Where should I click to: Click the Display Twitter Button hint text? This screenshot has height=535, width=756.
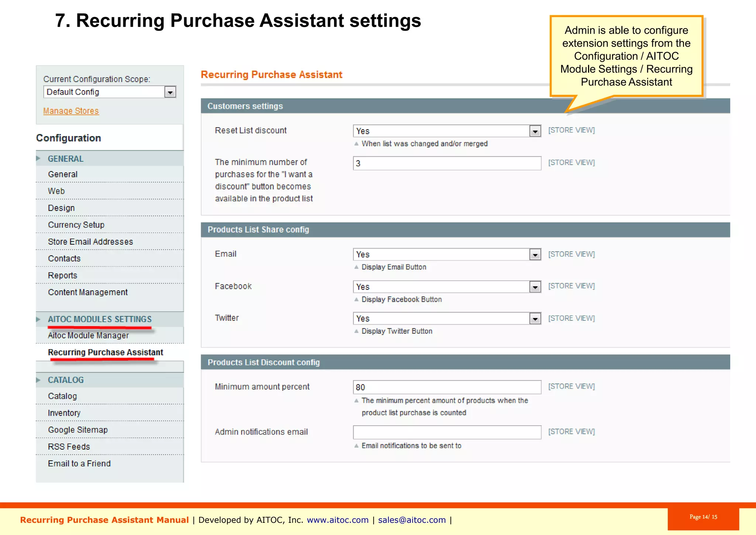[397, 331]
